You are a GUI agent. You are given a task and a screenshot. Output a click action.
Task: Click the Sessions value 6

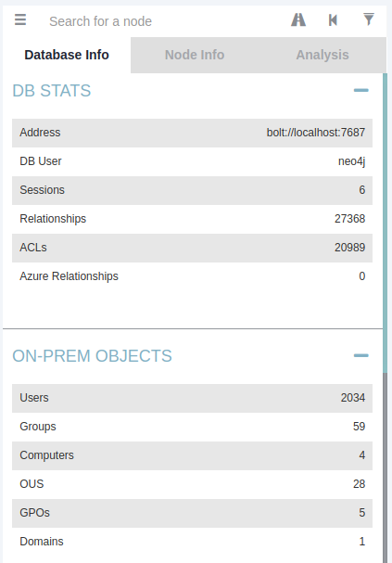362,190
